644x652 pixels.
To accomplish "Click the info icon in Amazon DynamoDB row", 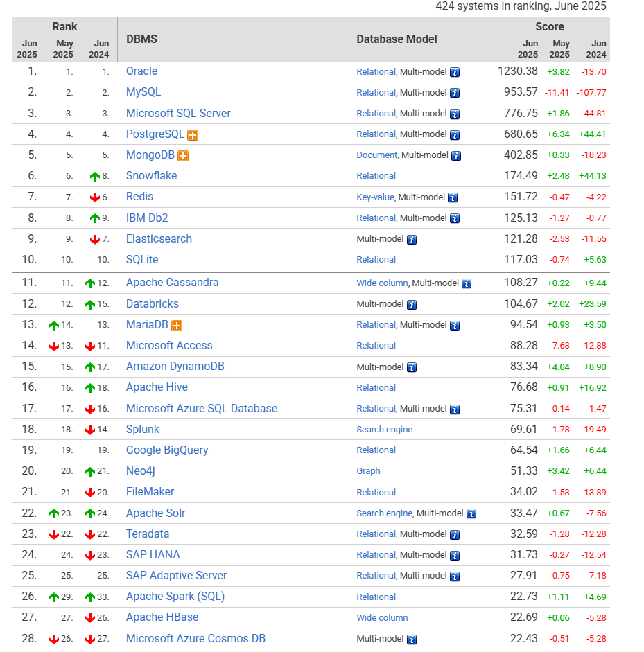I will pos(412,367).
